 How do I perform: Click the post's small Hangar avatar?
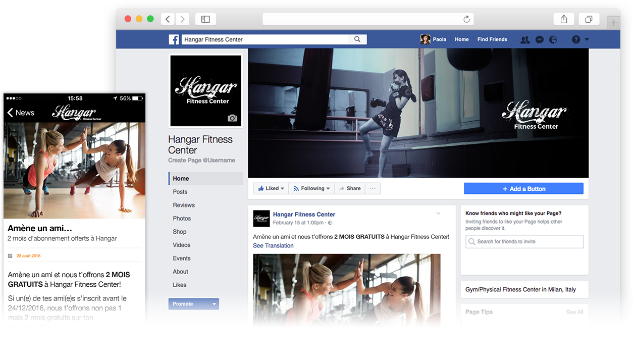point(261,218)
